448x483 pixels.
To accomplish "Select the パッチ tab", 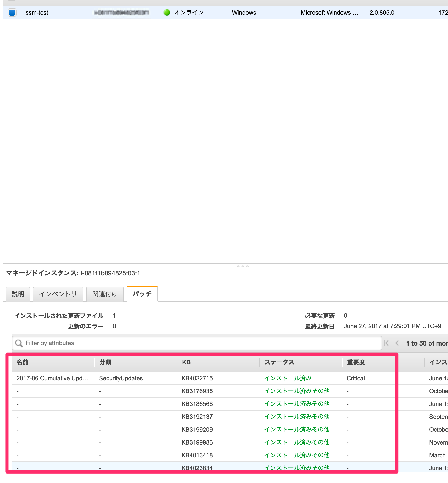I will pyautogui.click(x=142, y=294).
